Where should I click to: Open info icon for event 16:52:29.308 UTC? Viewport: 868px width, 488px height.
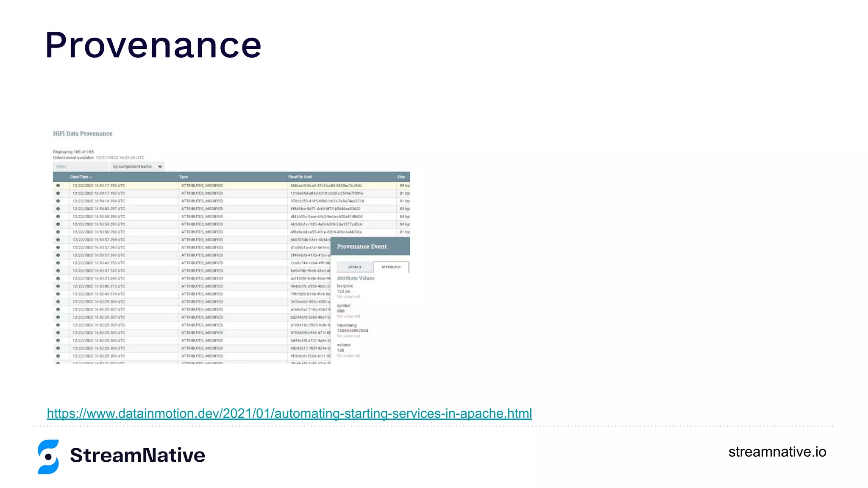coord(58,302)
